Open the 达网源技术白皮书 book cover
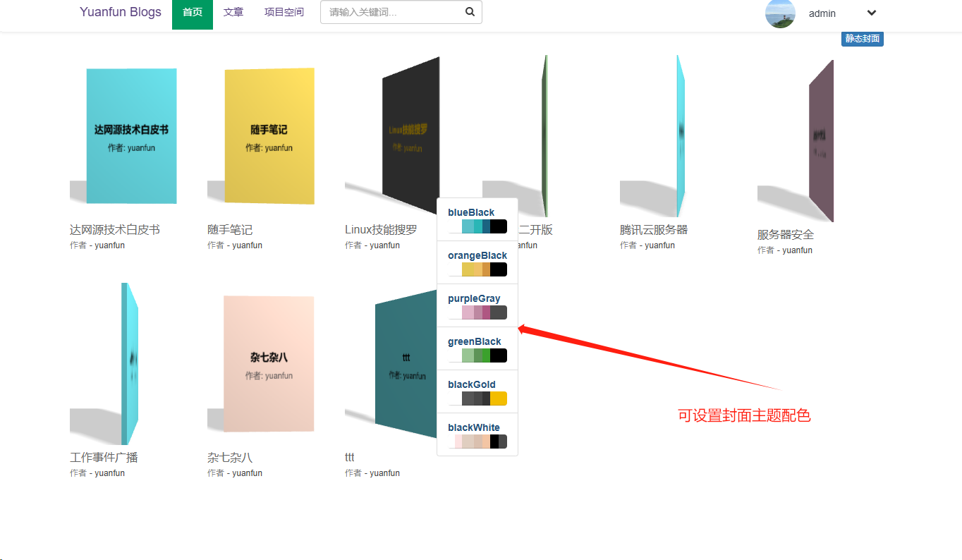Screen dimensions: 962x560 pos(131,136)
